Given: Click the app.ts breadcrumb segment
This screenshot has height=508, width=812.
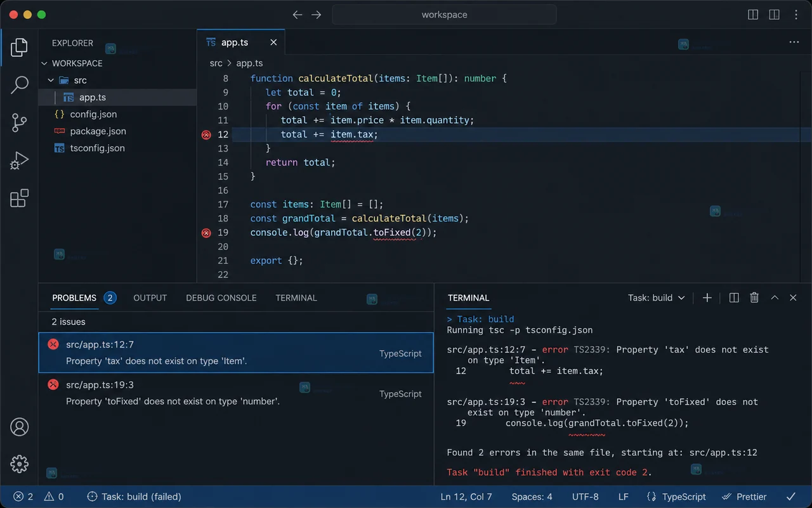Looking at the screenshot, I should pyautogui.click(x=249, y=63).
